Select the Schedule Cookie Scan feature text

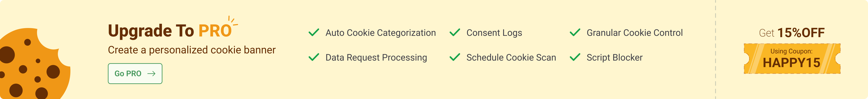tap(511, 57)
